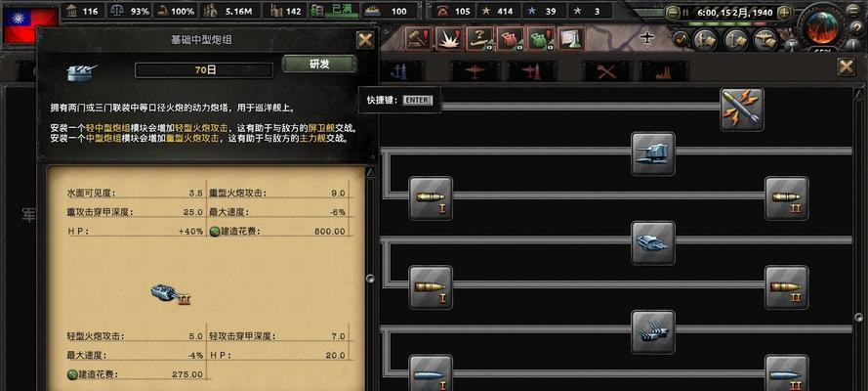Click the tooltip panel scrollbar handle

coord(370,278)
